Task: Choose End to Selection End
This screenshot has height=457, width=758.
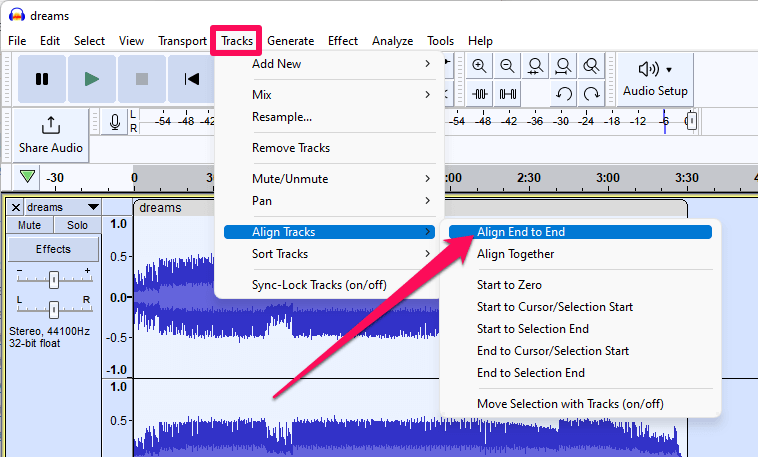Action: (580, 373)
